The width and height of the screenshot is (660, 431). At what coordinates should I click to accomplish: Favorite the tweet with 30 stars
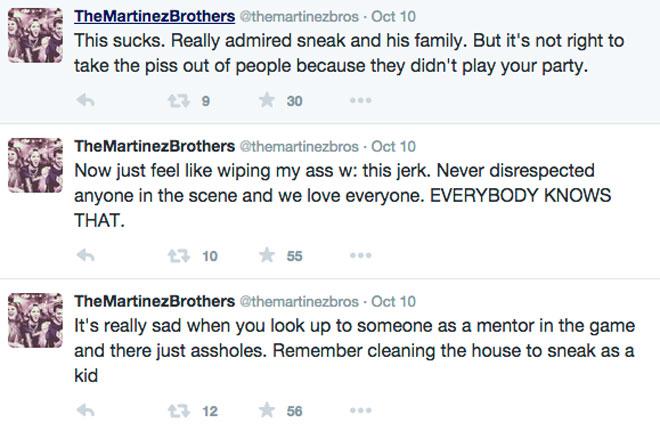coord(267,101)
